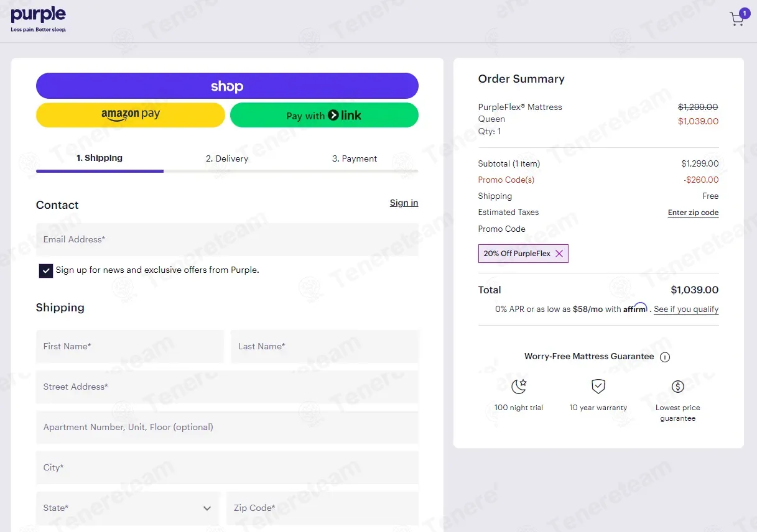The image size is (757, 532).
Task: Click the Subtotal (1 item) label
Action: pyautogui.click(x=509, y=163)
